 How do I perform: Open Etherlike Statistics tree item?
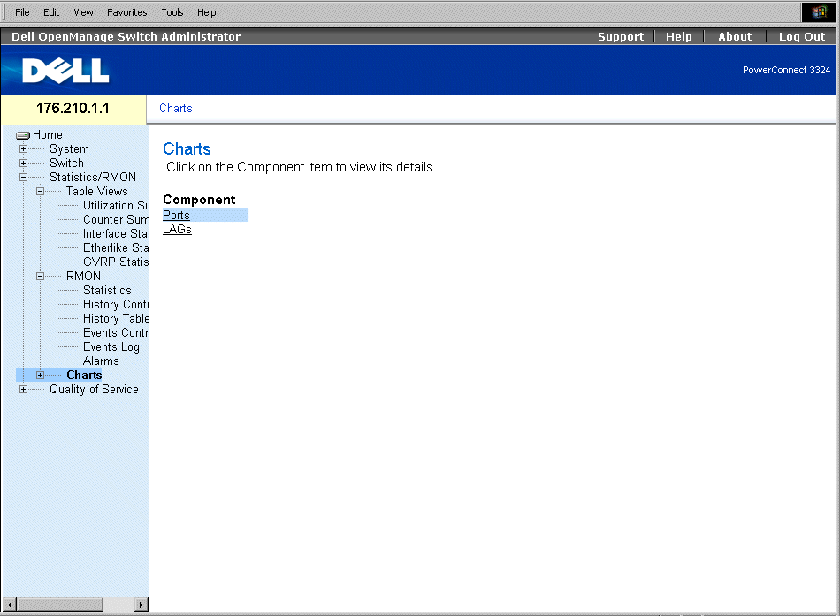pos(115,248)
